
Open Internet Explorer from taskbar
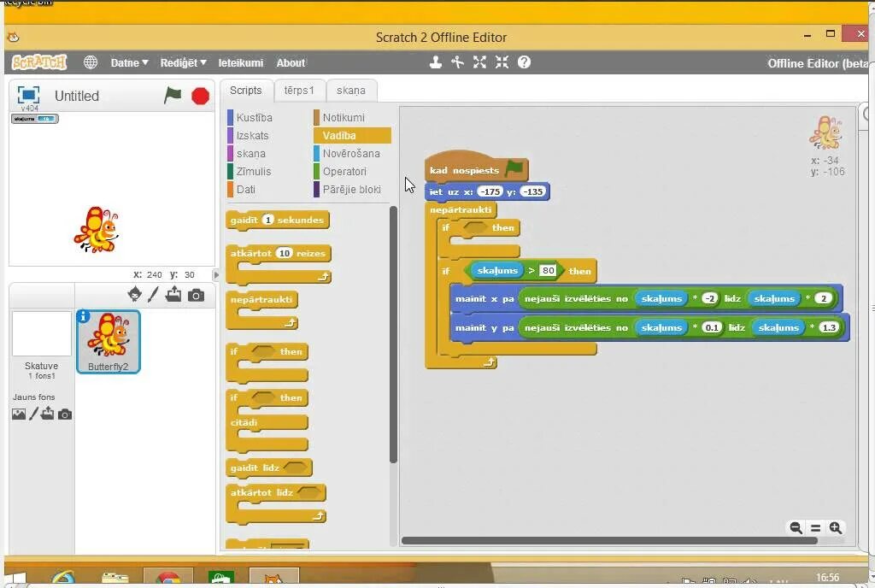coord(62,578)
